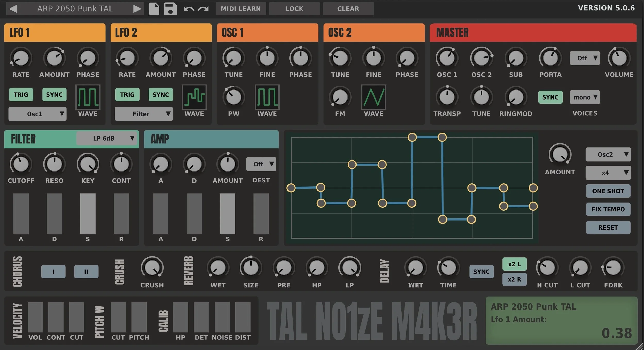This screenshot has height=350, width=644.
Task: Open Master portamento mode Off dropdown
Action: coord(585,58)
